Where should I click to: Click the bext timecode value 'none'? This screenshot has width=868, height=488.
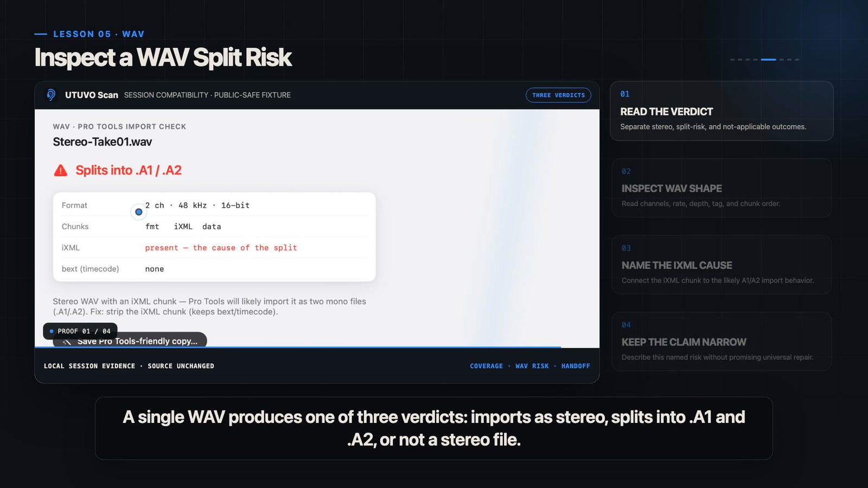155,269
